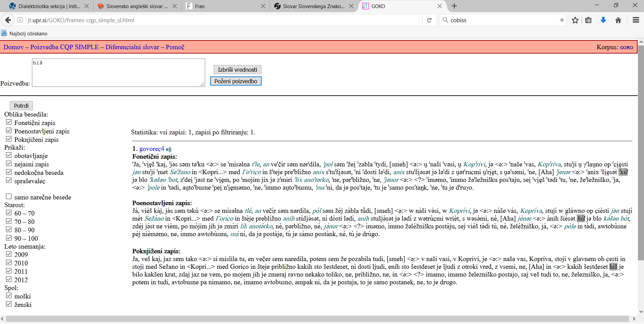Show site information icon in address bar
The image size is (644, 324).
(x=20, y=20)
